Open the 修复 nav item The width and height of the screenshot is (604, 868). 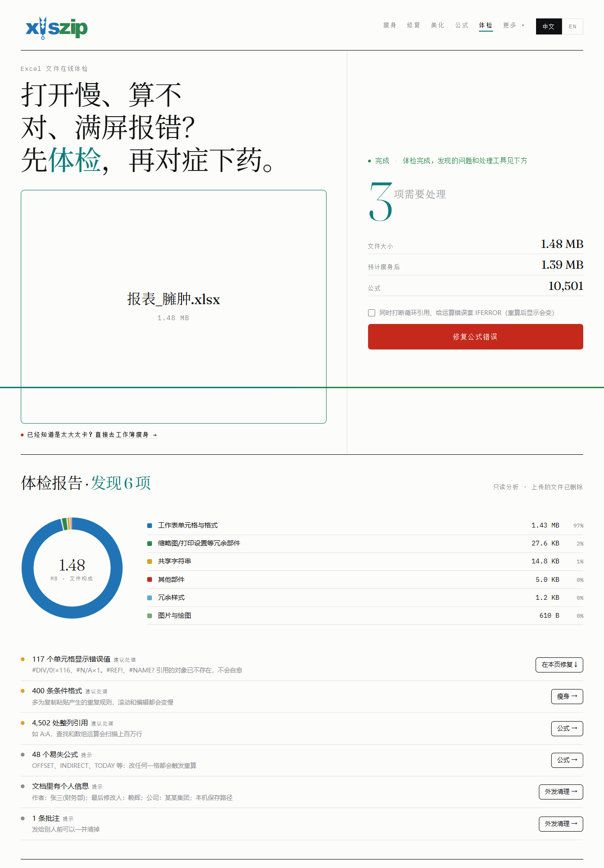(x=414, y=26)
